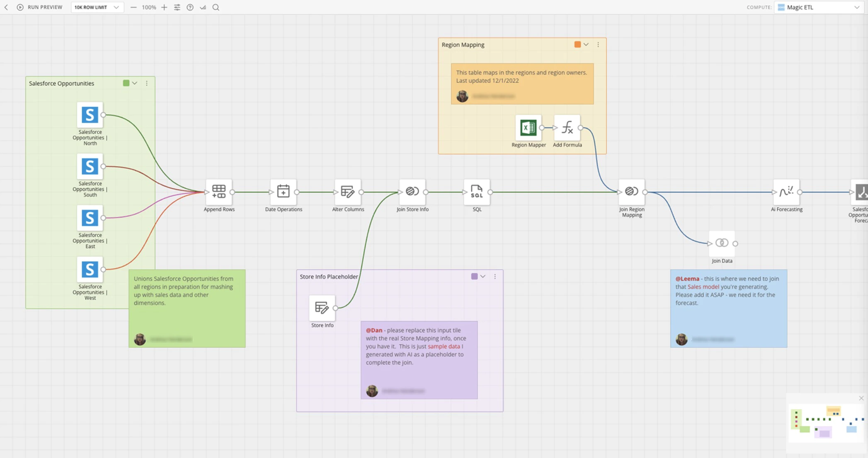Click the Join Region Mapping output port

click(645, 192)
